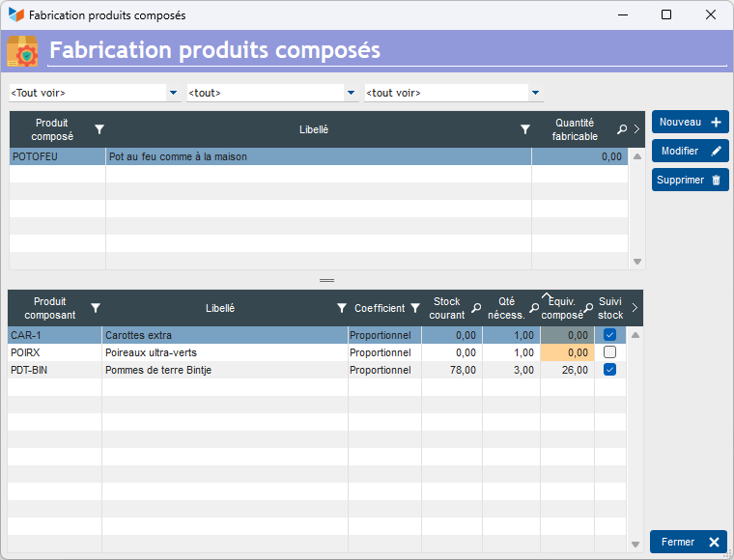This screenshot has height=560, width=734.
Task: Click filter icon on upper Libellé column
Action: click(525, 129)
